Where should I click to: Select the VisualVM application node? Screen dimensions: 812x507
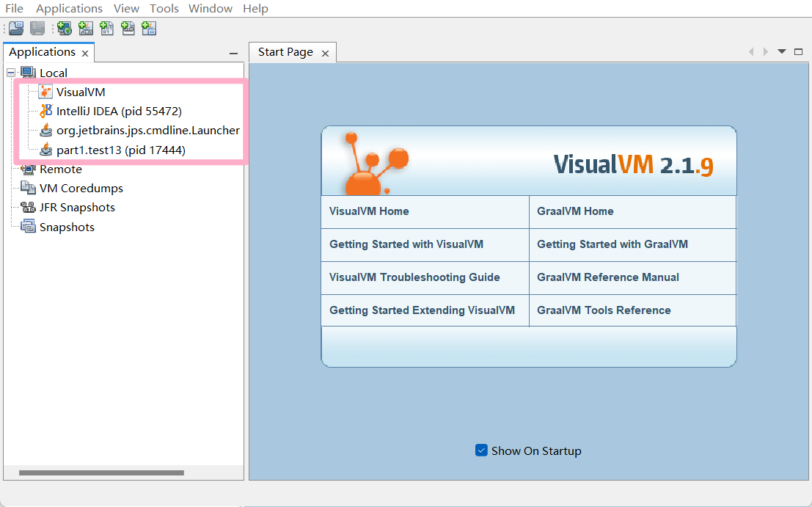[81, 92]
